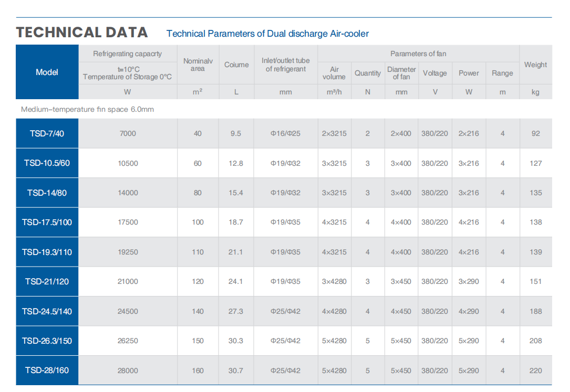
Task: Select the 'Medium-temperature fin space 6.0mm' row
Action: (x=87, y=110)
